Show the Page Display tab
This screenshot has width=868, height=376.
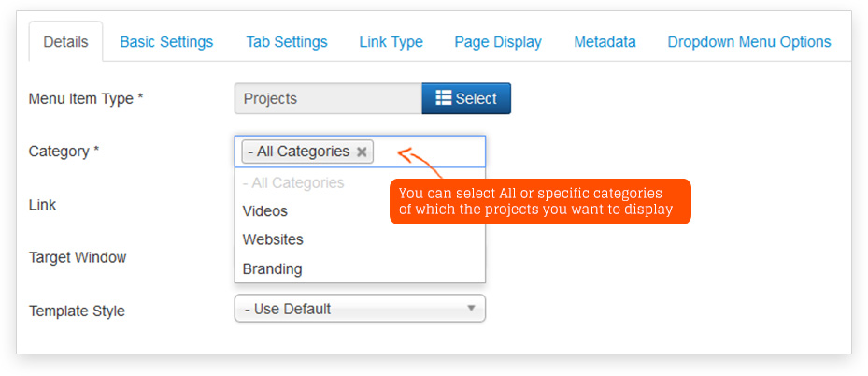coord(498,42)
